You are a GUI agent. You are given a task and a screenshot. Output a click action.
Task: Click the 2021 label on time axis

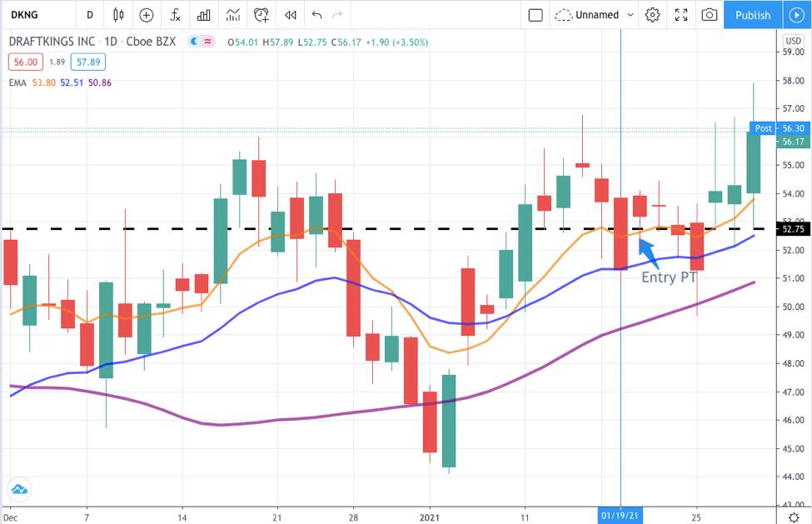click(x=429, y=517)
